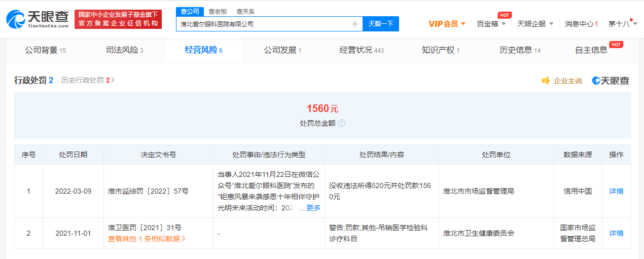Open 详情 for the 2022-03-09 penalty

pyautogui.click(x=616, y=191)
